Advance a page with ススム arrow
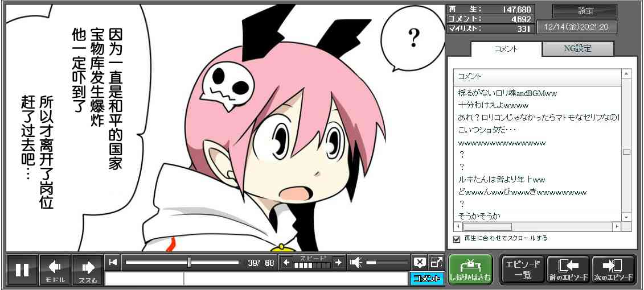The height and width of the screenshot is (290, 644). [88, 270]
